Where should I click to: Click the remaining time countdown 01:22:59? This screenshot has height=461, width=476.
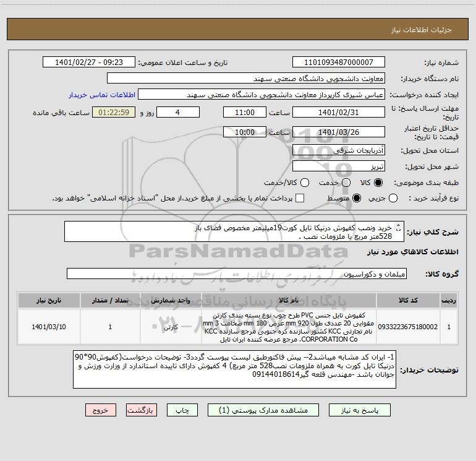pos(114,112)
